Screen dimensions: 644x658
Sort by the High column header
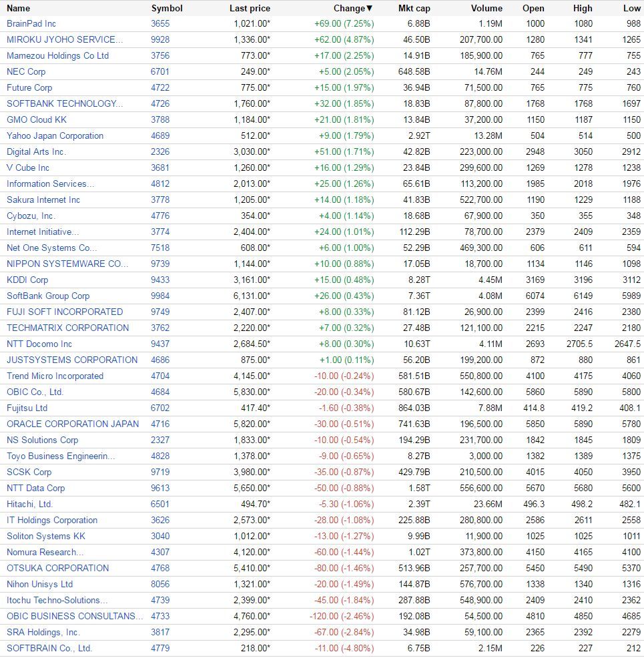pyautogui.click(x=583, y=8)
